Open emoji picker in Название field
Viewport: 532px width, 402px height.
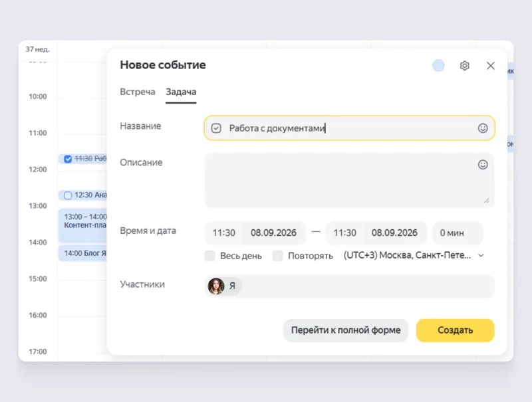pyautogui.click(x=483, y=128)
